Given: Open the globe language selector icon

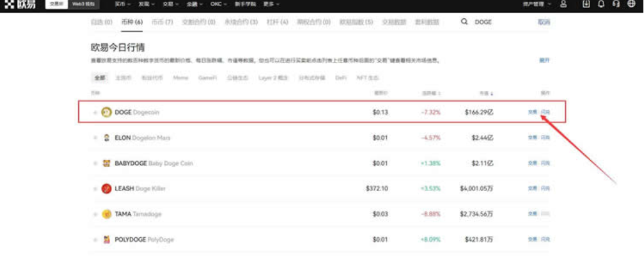Looking at the screenshot, I should 631,4.
